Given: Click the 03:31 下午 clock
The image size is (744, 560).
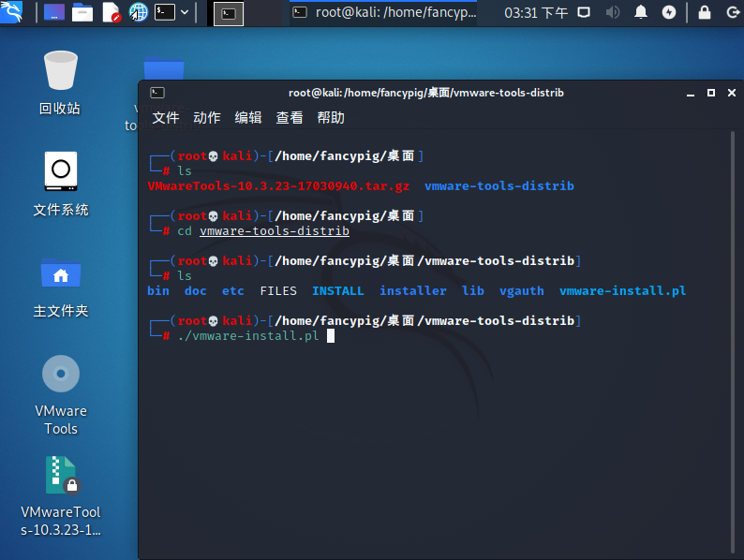Looking at the screenshot, I should 536,13.
